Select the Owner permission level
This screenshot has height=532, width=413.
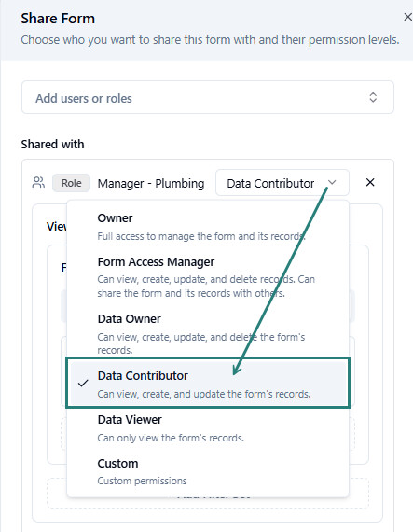pos(208,226)
